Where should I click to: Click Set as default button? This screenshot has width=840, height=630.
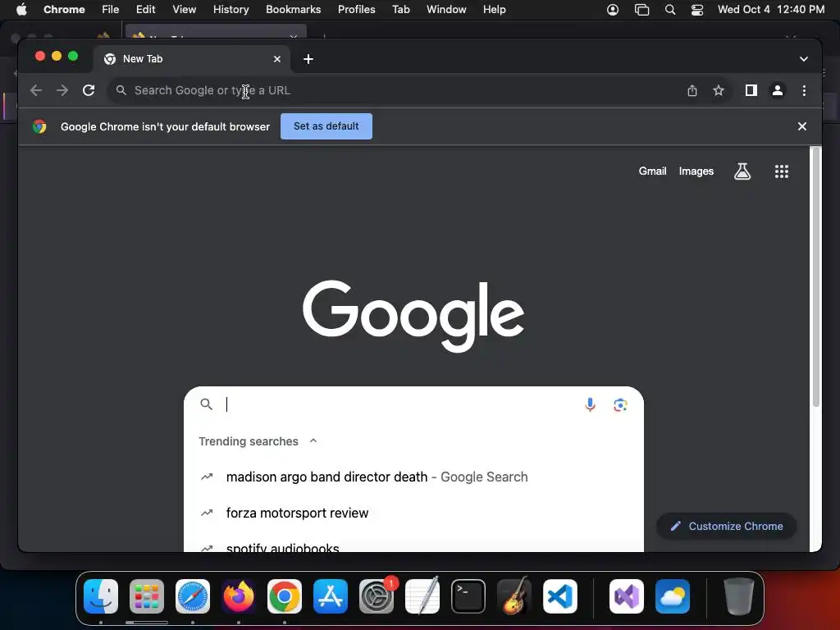tap(326, 126)
